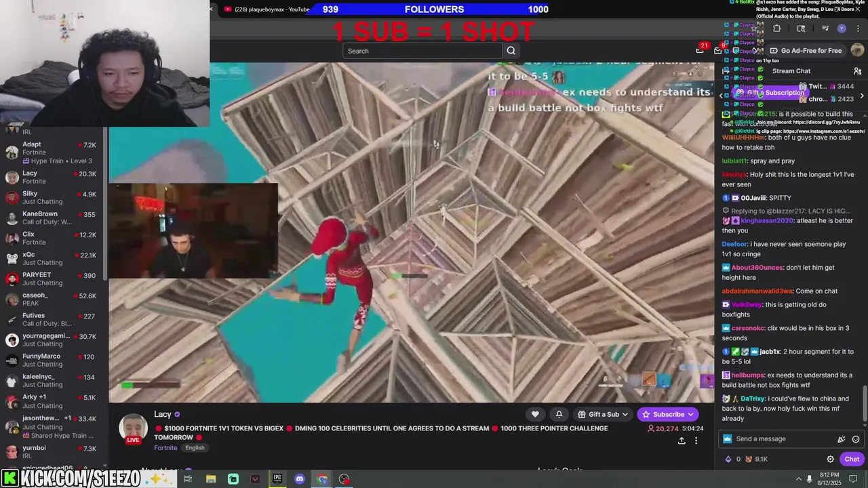868x488 pixels.
Task: Click the search magnifier button
Action: 511,50
